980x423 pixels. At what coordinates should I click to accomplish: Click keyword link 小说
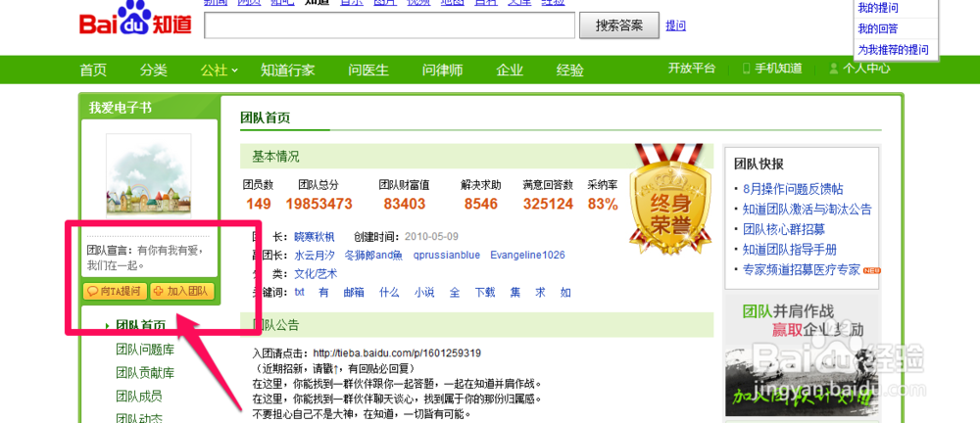424,292
